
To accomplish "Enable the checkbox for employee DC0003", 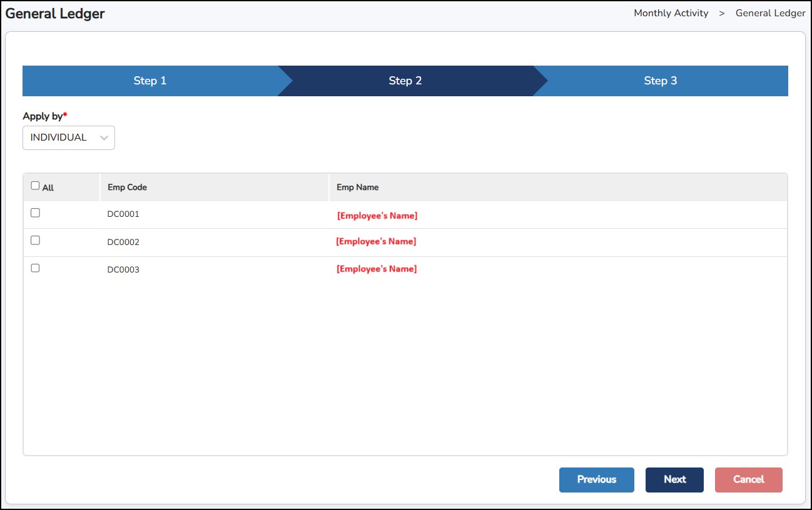I will coord(35,268).
